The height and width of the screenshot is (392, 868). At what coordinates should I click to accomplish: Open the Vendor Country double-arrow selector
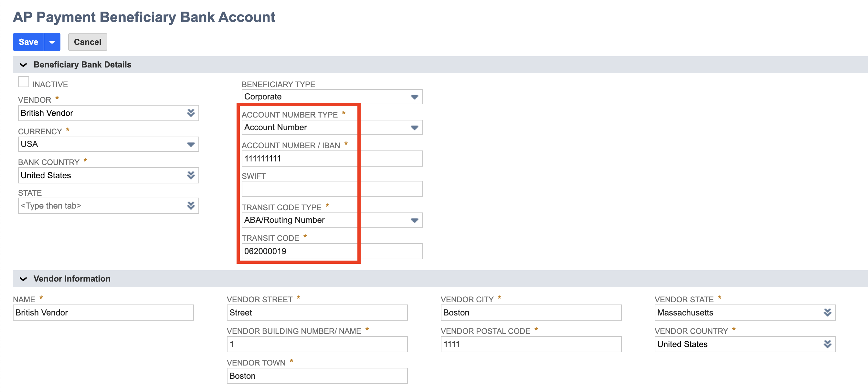coord(828,344)
